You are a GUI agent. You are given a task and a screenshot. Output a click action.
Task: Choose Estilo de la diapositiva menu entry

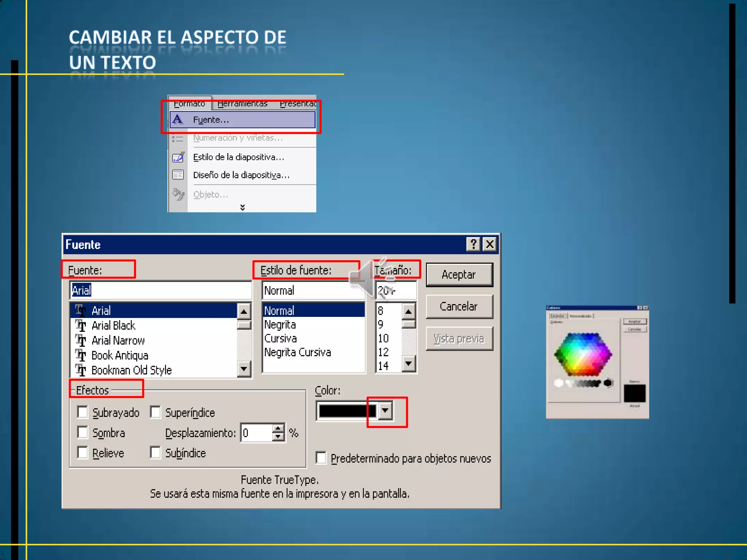[239, 157]
